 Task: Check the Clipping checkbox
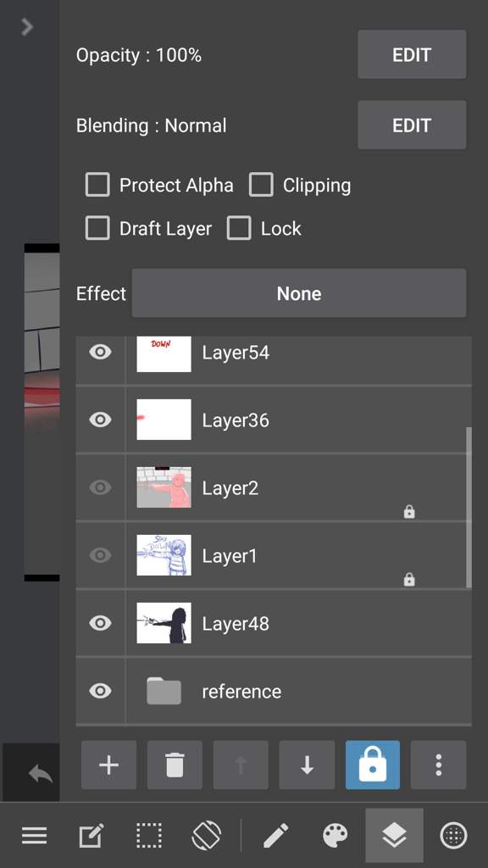click(x=261, y=185)
